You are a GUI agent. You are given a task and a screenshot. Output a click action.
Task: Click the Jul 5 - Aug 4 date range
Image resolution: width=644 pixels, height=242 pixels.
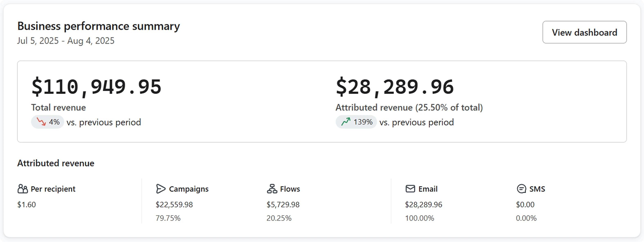pyautogui.click(x=66, y=41)
